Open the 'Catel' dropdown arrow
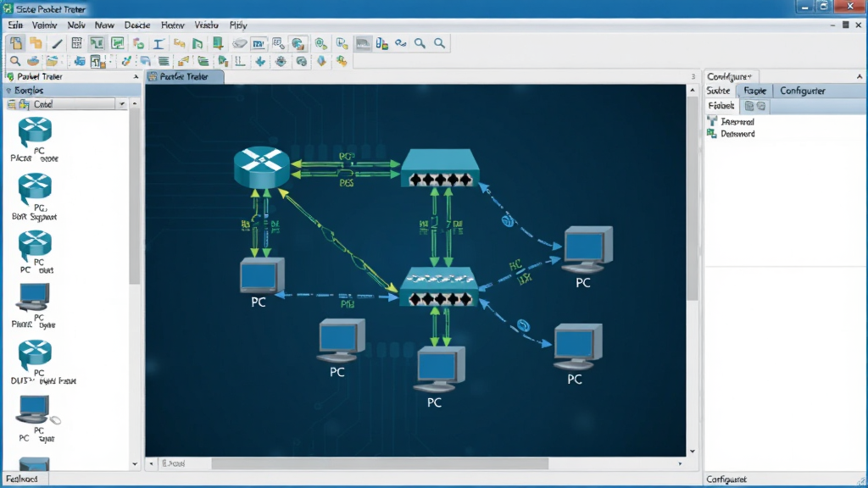This screenshot has width=868, height=488. click(x=122, y=104)
